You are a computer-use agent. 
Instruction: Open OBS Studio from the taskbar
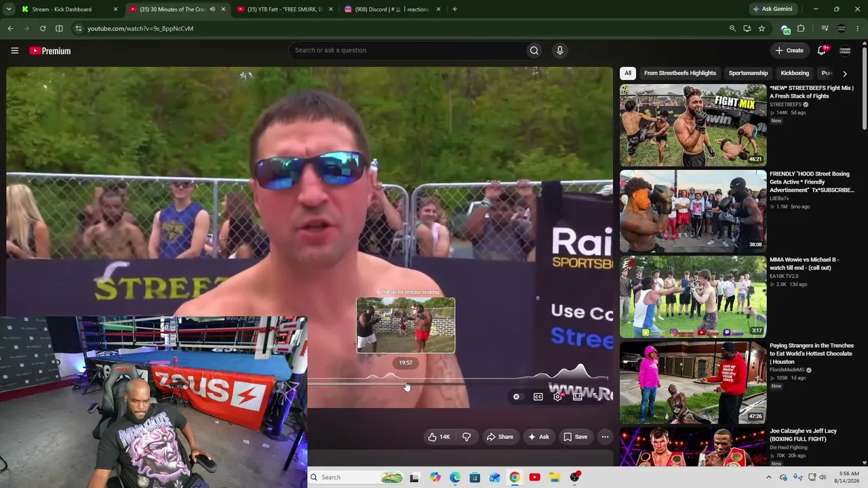pos(575,477)
